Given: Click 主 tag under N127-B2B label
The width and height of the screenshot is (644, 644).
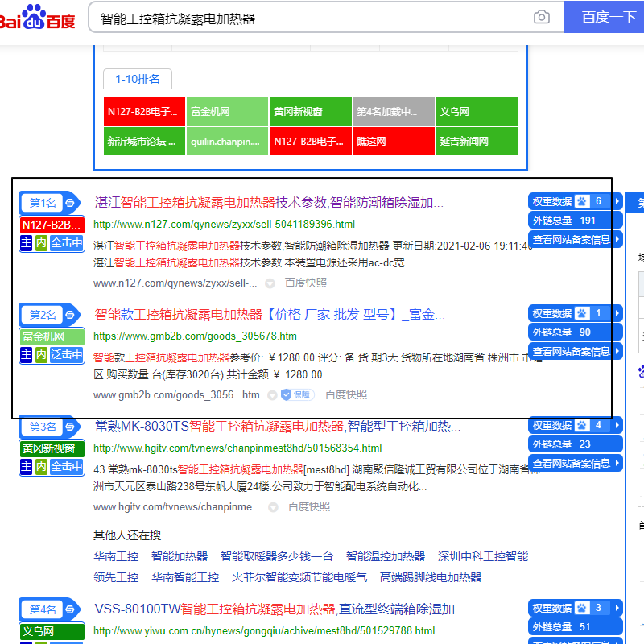Looking at the screenshot, I should (x=27, y=243).
